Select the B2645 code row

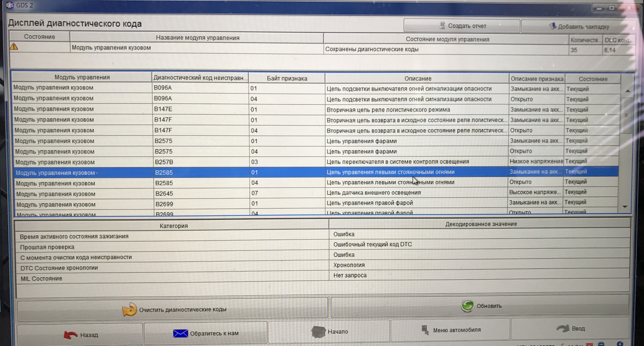(316, 193)
